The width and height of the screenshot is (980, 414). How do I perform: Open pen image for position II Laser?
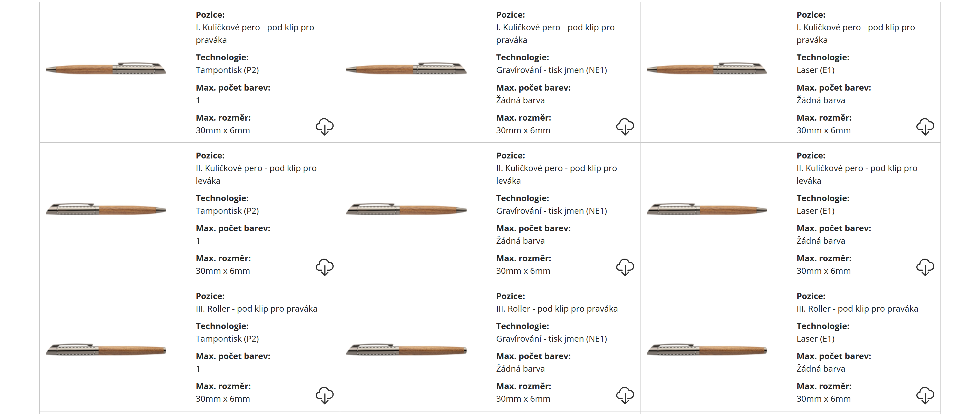(706, 209)
